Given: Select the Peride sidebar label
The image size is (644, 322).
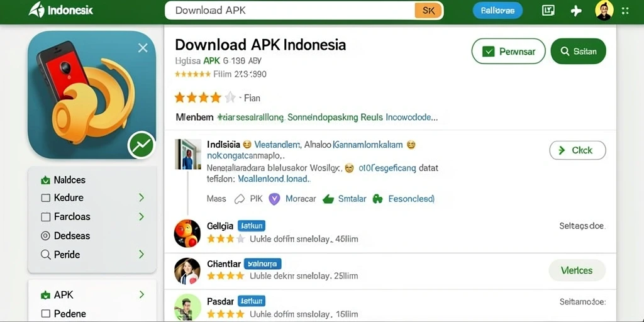Looking at the screenshot, I should tap(67, 255).
